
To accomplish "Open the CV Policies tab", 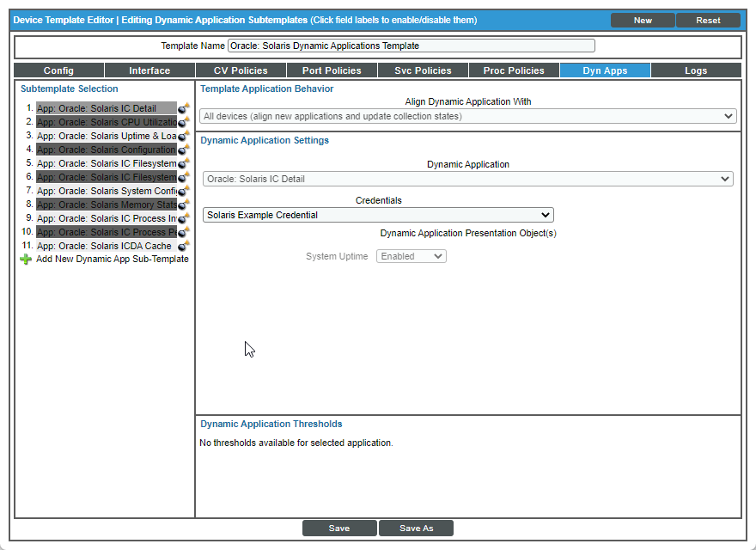I will pos(241,70).
